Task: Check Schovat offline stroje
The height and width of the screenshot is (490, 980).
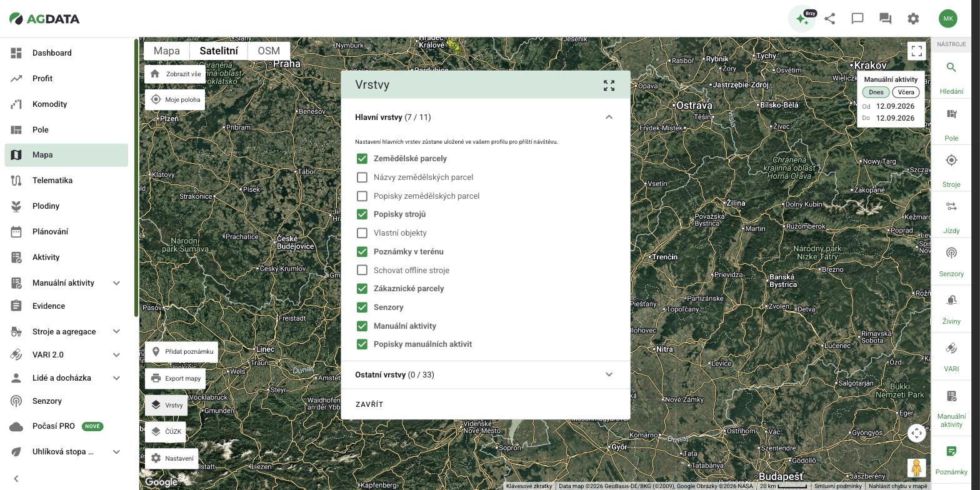Action: [362, 271]
